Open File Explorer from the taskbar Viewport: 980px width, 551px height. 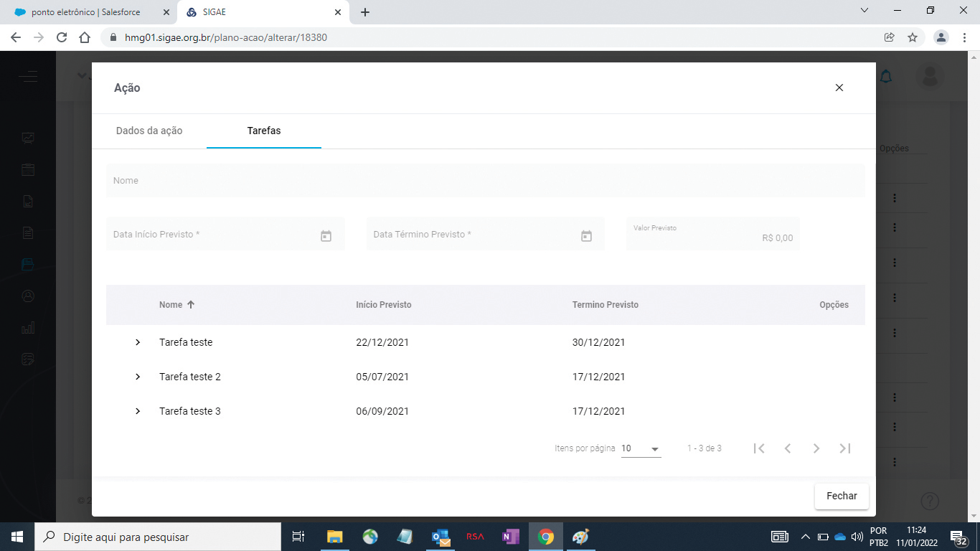click(x=335, y=537)
